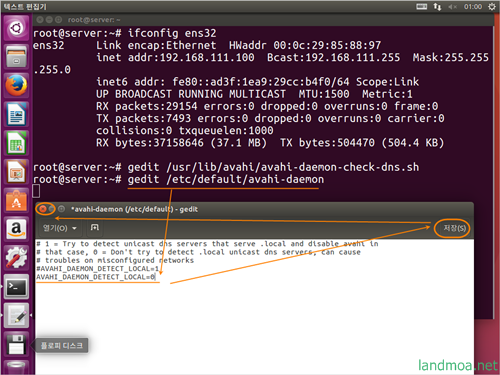The height and width of the screenshot is (375, 500).
Task: Click the 저장(S) save button in gedit
Action: [x=454, y=228]
